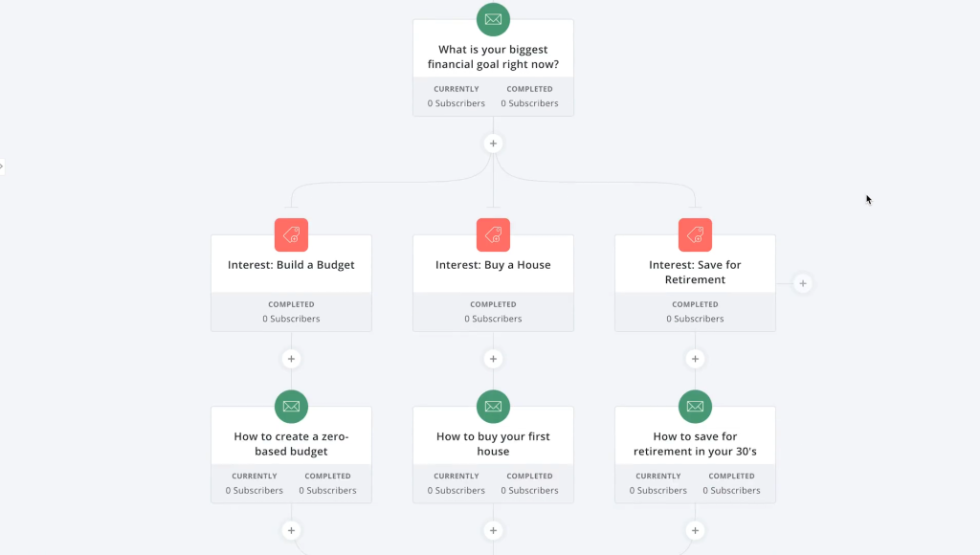Open the 'Interest: Buy a House' tag step
This screenshot has height=555, width=980.
point(493,265)
